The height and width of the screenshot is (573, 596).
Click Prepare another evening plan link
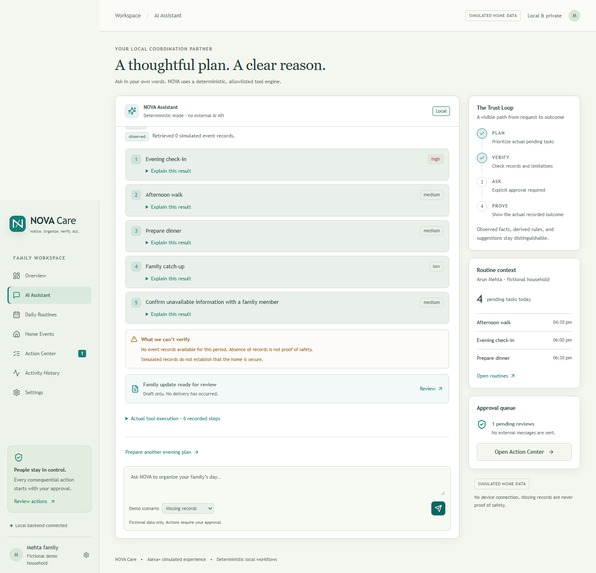click(162, 452)
